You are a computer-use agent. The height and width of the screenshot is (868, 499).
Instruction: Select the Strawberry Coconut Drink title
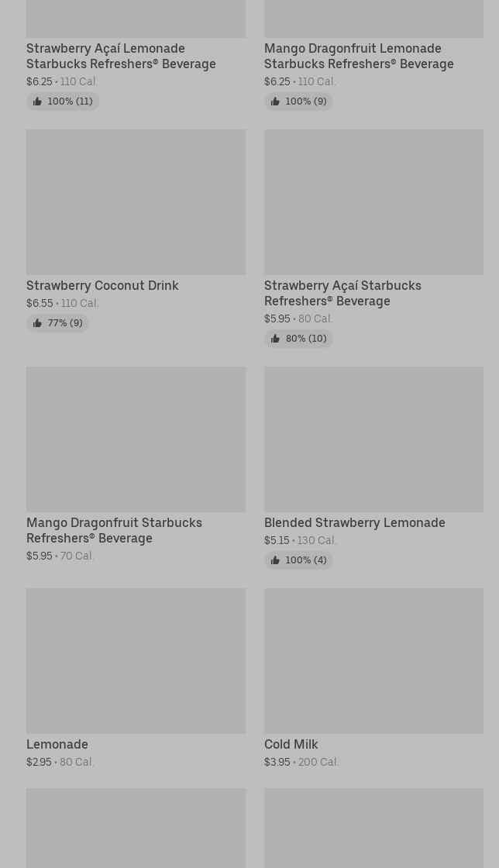[102, 285]
